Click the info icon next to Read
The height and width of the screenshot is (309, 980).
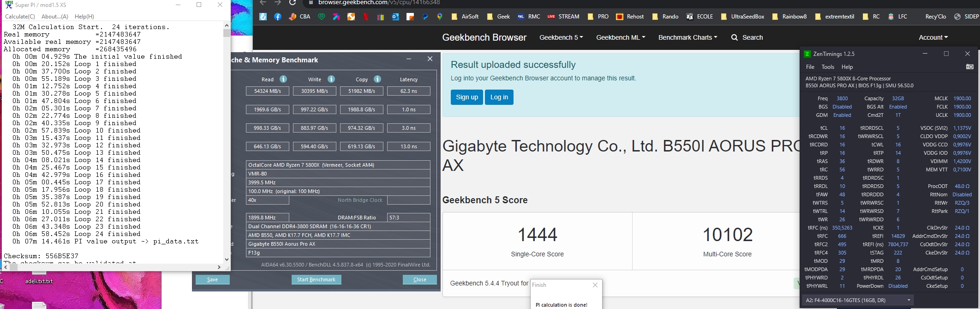(x=283, y=79)
